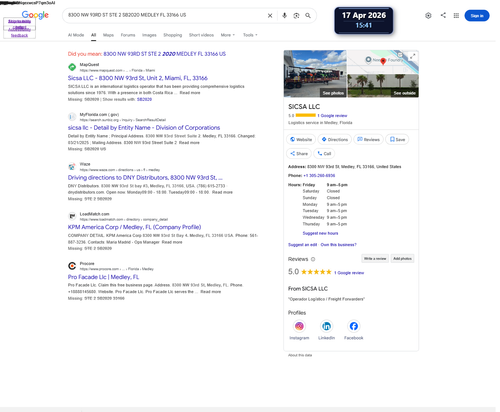Viewport: 500px width, 412px height.
Task: Switch to Short videos tab
Action: click(x=201, y=35)
